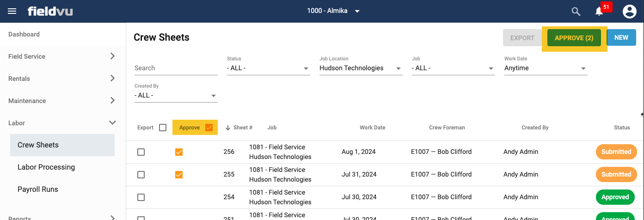Open the Job Location filter dropdown
The width and height of the screenshot is (644, 220).
[361, 68]
